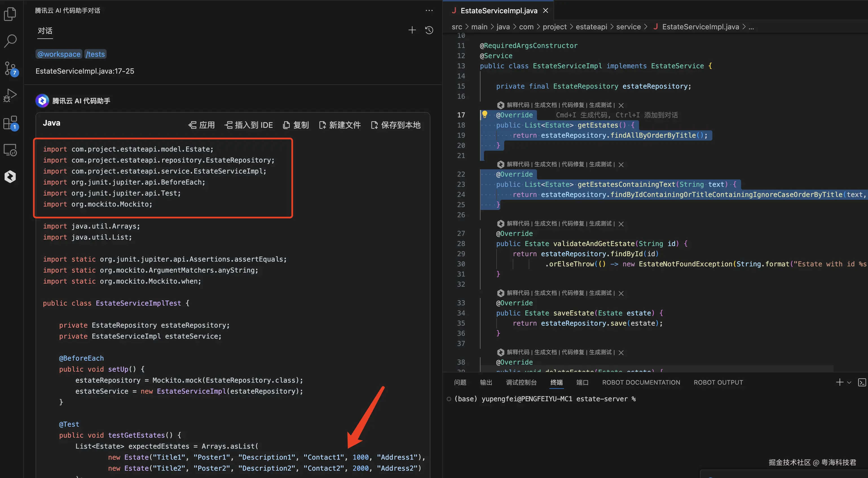
Task: Open the Search magnifier in activity bar
Action: [x=10, y=41]
